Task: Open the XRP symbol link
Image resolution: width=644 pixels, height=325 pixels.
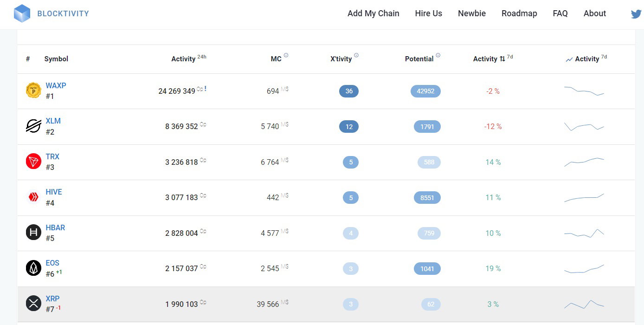Action: pos(52,299)
